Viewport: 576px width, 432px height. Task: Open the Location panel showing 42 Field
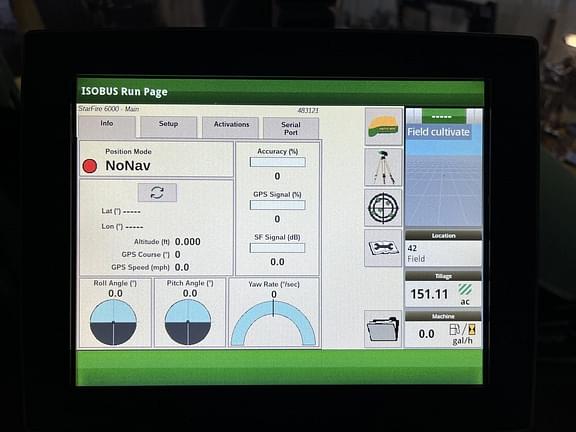tap(444, 248)
